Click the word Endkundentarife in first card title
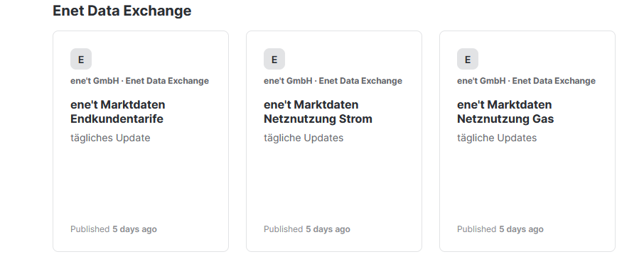 [117, 119]
